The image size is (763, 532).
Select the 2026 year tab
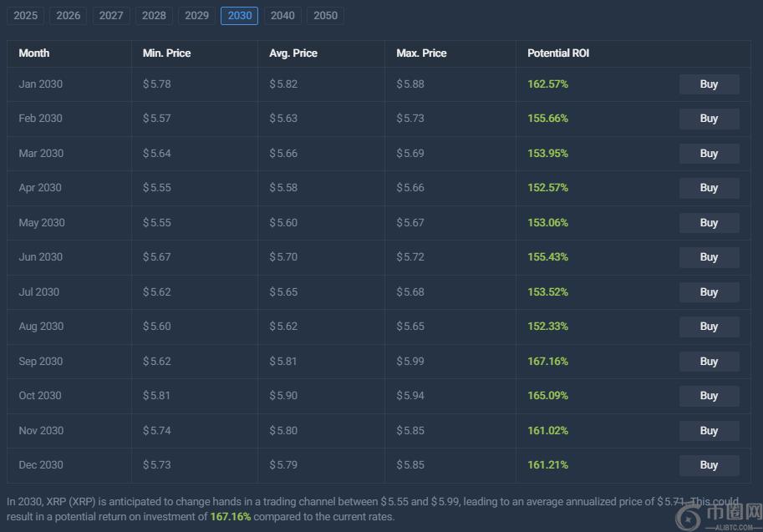[x=69, y=16]
